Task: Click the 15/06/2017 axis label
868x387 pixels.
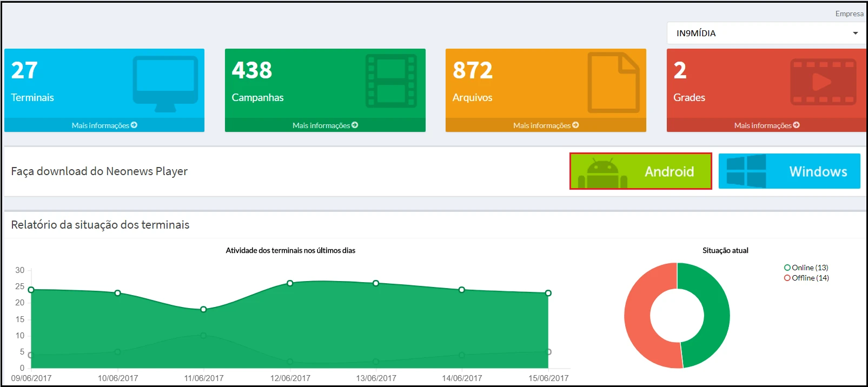Action: 548,378
